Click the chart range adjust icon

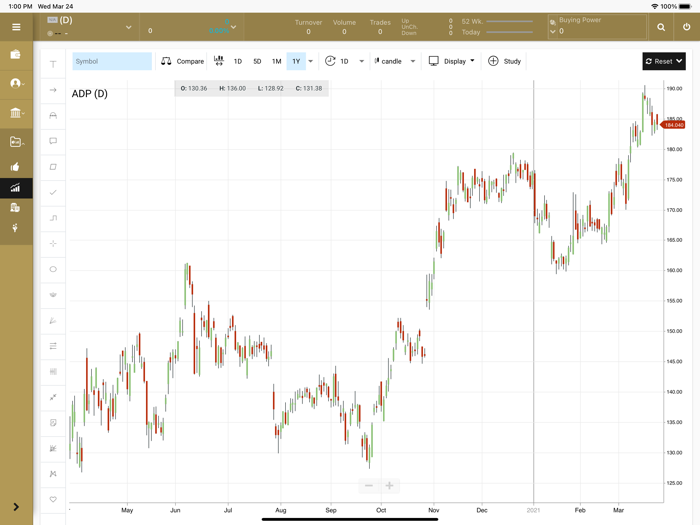click(219, 61)
